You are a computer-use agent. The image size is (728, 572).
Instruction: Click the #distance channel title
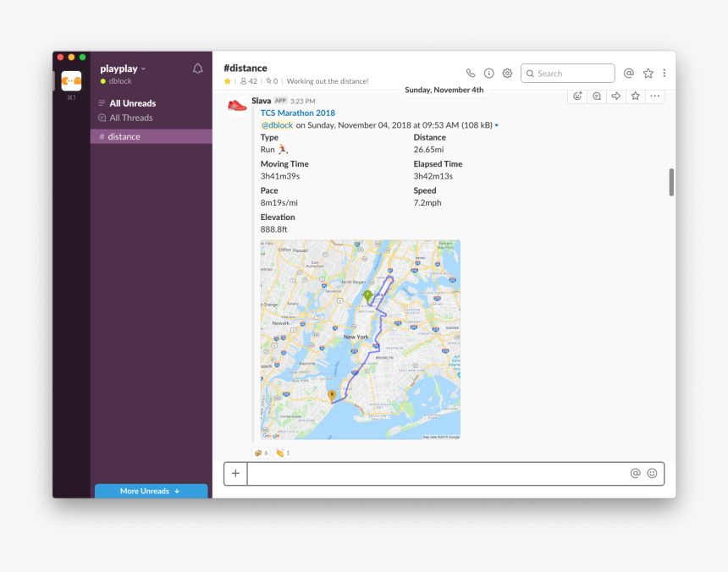pos(245,69)
